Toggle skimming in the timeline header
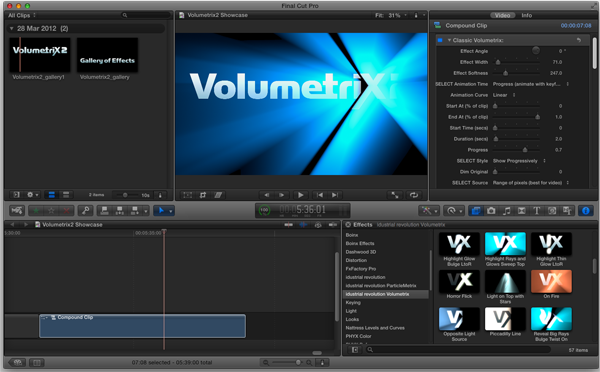Image resolution: width=600 pixels, height=372 pixels. coord(289,225)
